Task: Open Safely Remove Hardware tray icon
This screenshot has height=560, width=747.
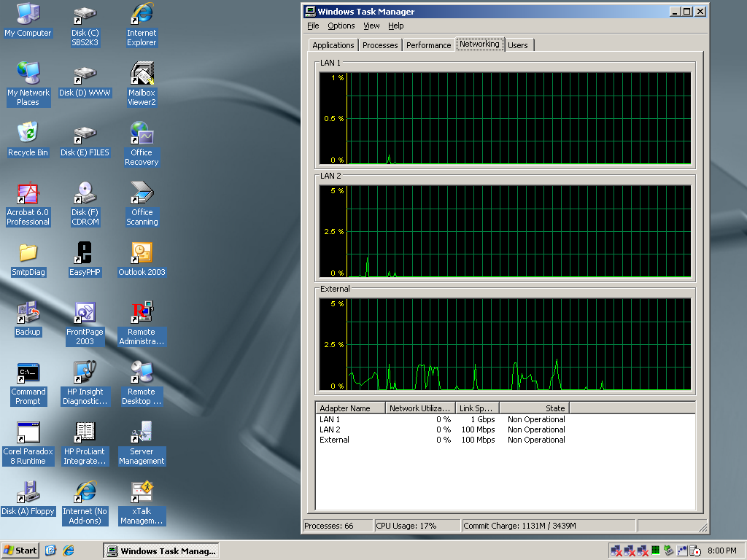Action: coord(668,551)
